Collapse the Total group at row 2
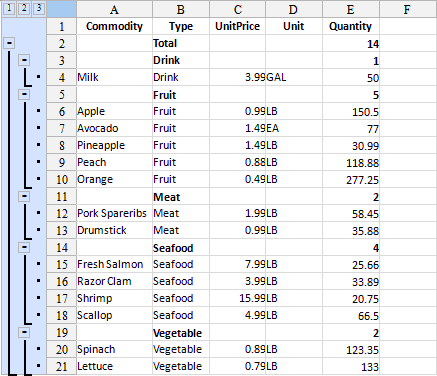437x376 pixels. [10, 43]
